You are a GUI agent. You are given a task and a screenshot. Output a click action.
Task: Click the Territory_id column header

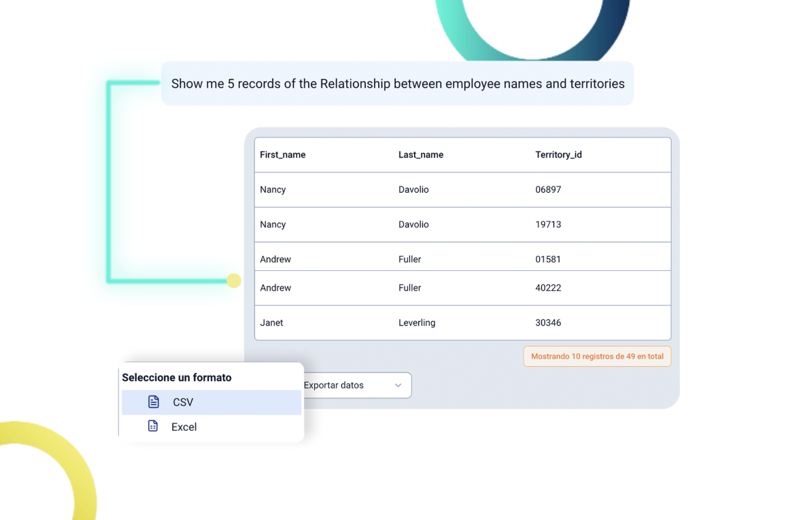(558, 155)
